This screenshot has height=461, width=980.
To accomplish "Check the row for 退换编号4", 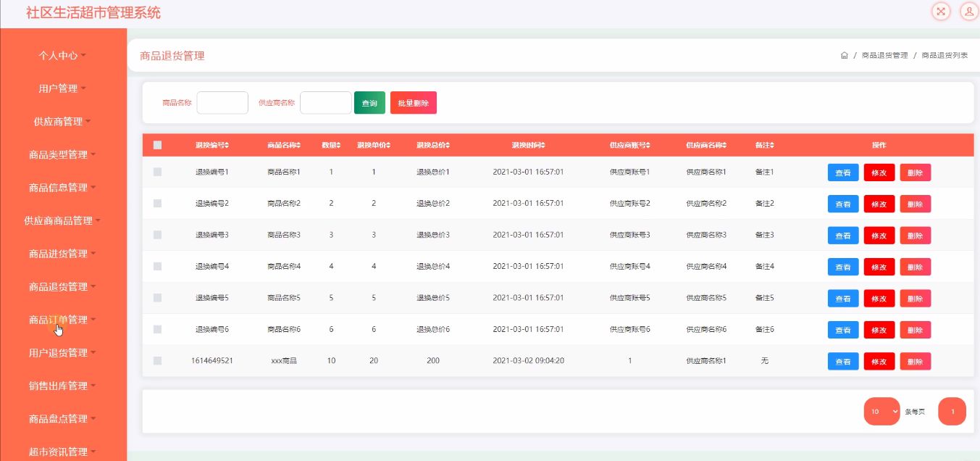I will [157, 266].
